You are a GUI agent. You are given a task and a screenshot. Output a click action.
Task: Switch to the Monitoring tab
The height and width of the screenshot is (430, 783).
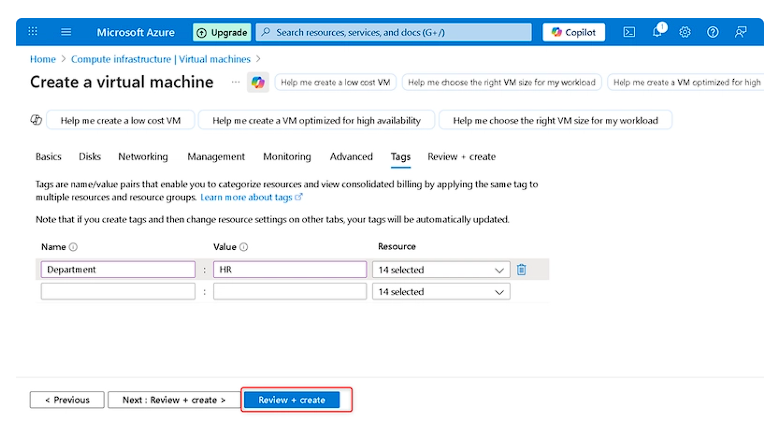[x=287, y=156]
